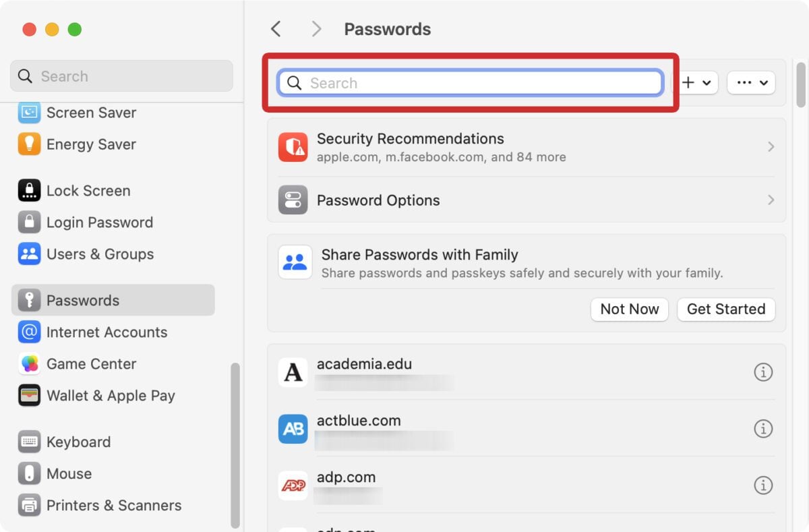The width and height of the screenshot is (809, 532).
Task: Open the more options ellipsis menu
Action: (750, 82)
